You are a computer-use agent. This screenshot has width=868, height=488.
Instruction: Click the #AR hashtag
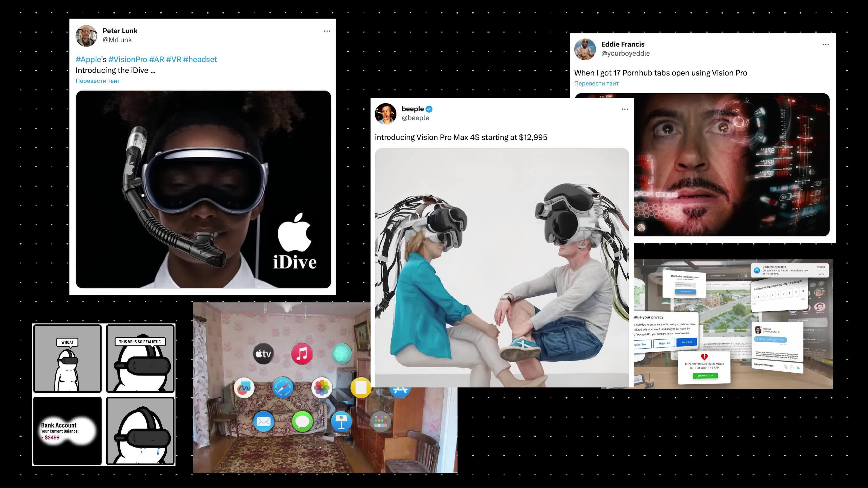click(x=157, y=59)
